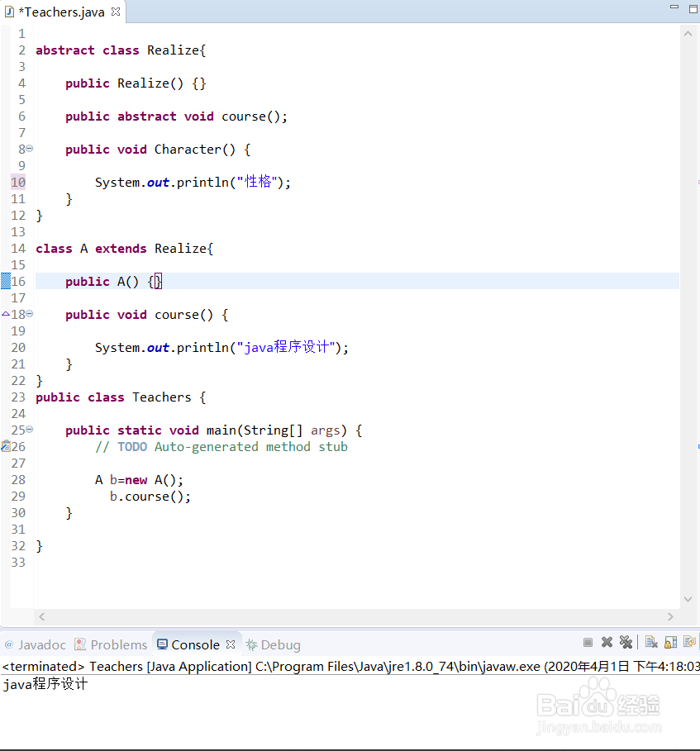Click the editor vertical scroll up arrow
The width and height of the screenshot is (700, 751).
(688, 34)
